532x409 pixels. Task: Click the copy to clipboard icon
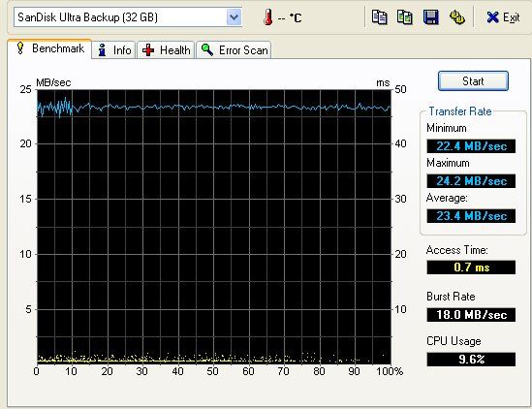379,17
